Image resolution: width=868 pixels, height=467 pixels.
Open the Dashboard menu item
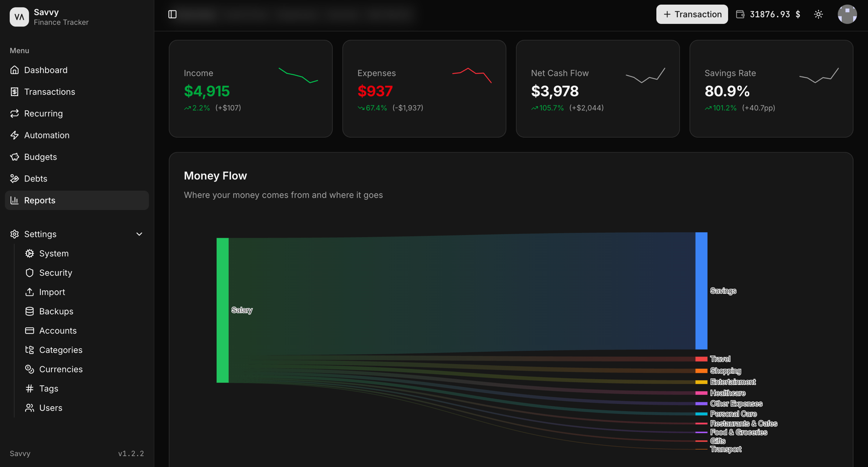(x=77, y=70)
